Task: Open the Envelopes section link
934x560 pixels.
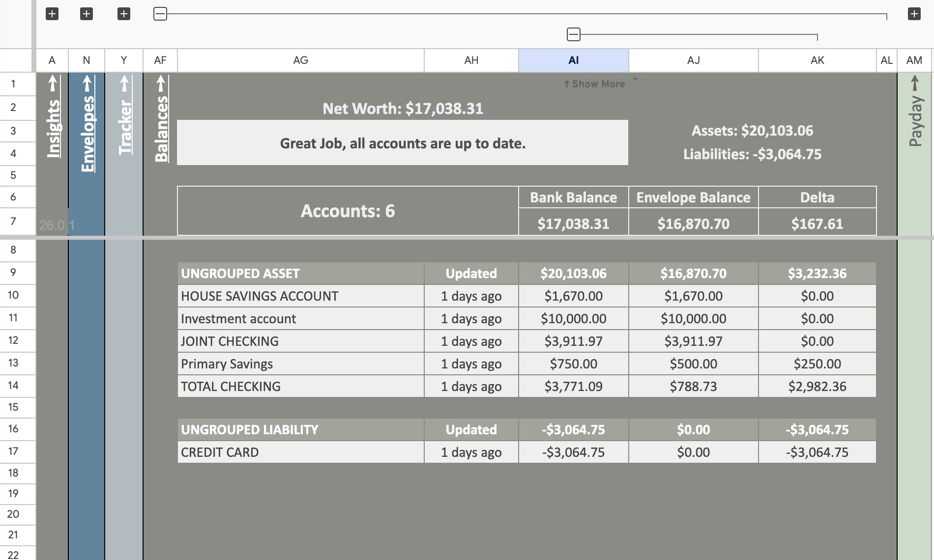Action: (87, 123)
